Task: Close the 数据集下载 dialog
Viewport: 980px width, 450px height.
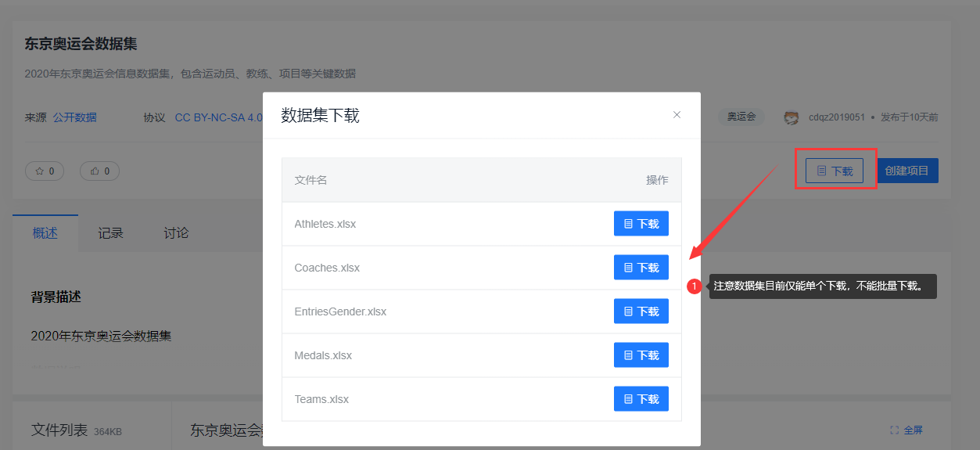Action: tap(677, 115)
